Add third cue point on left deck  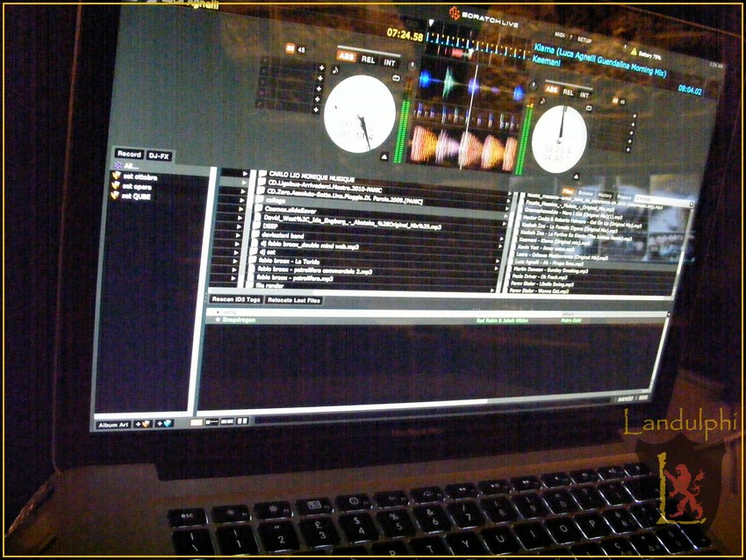(x=319, y=89)
